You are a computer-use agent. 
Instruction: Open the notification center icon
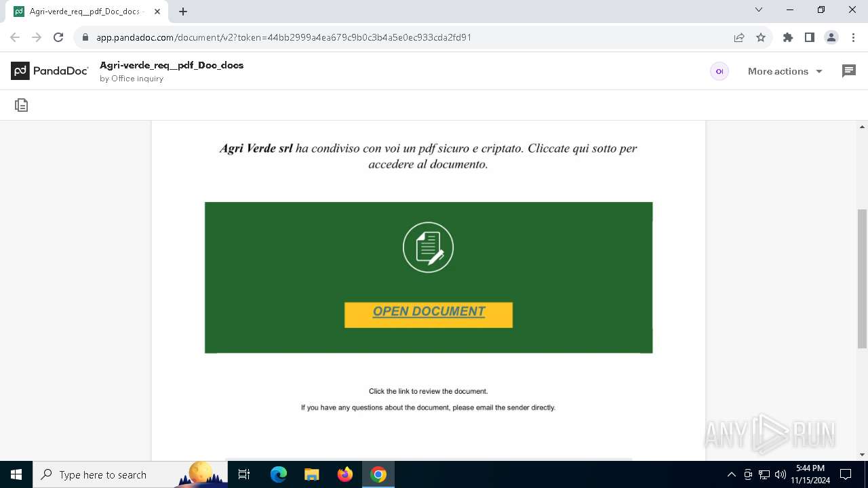click(846, 474)
